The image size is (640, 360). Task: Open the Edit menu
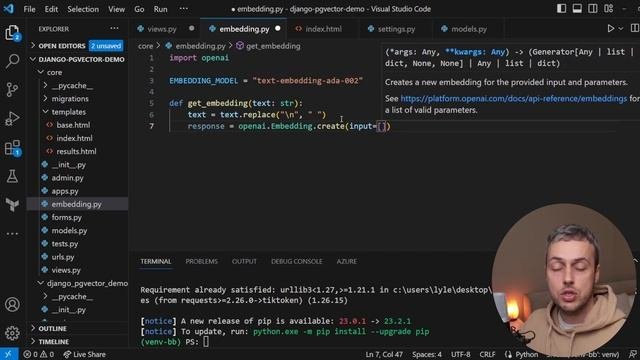51,9
